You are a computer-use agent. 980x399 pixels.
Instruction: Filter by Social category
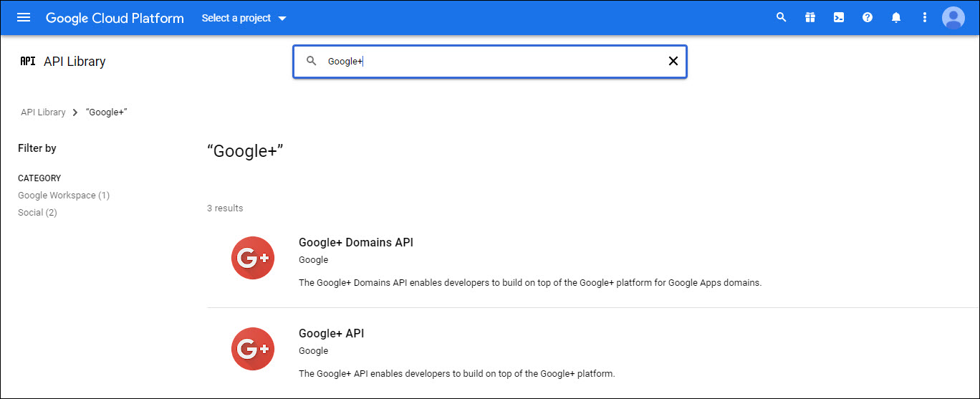[x=37, y=213]
